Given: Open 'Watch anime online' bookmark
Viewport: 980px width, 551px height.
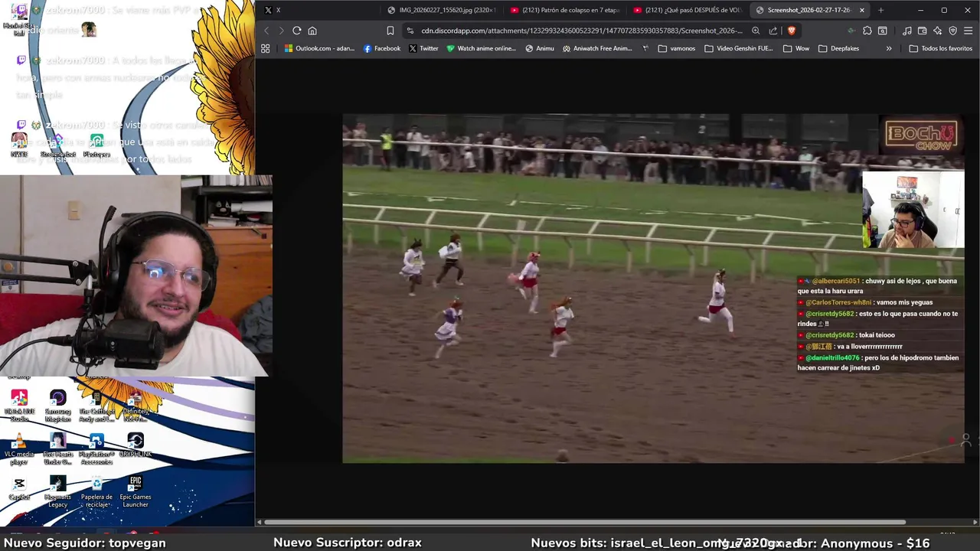Looking at the screenshot, I should 481,48.
